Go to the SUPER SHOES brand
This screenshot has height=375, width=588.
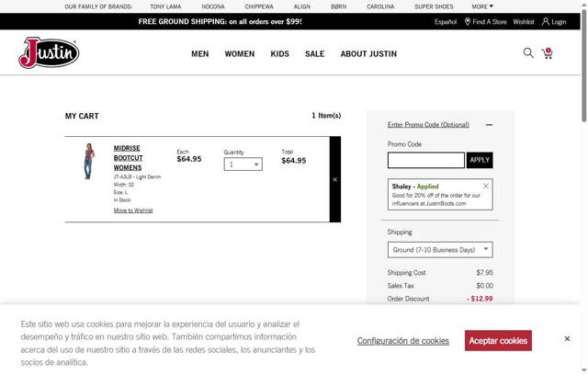pos(434,6)
